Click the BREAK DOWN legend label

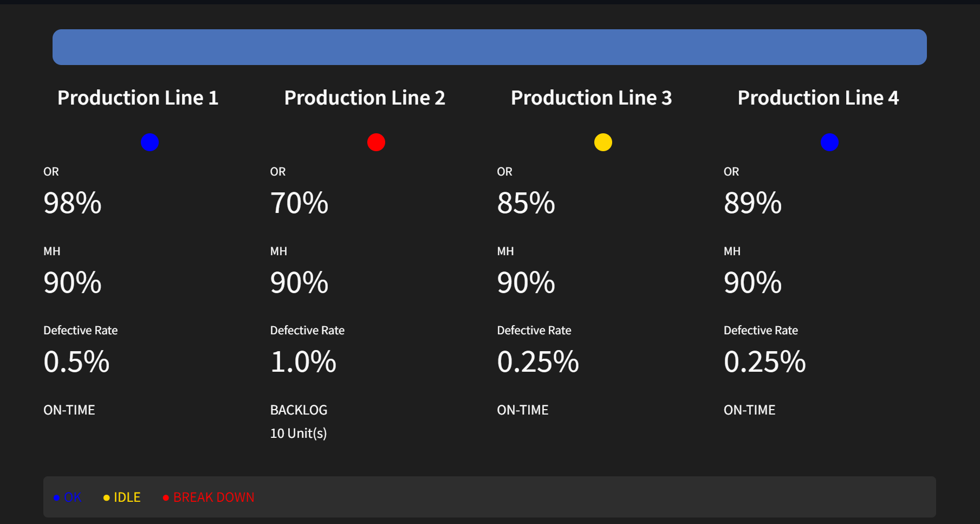pos(213,497)
